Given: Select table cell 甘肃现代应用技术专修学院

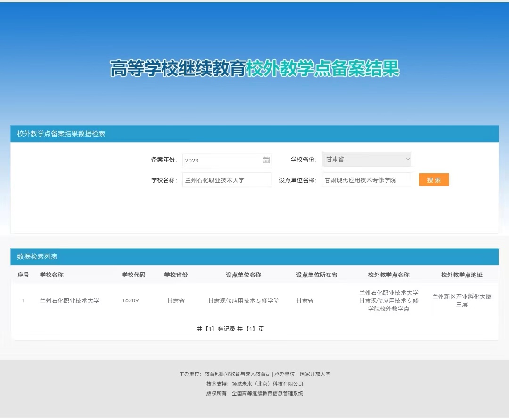Looking at the screenshot, I should point(244,301).
